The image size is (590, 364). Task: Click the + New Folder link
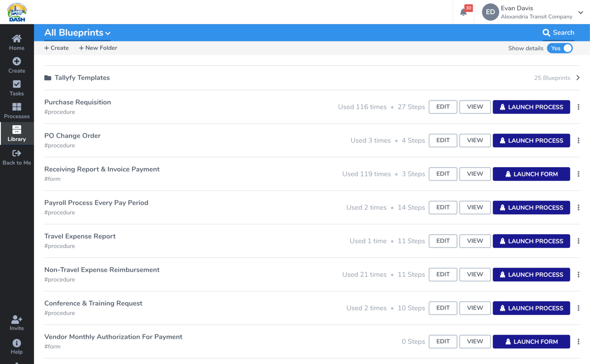(98, 48)
